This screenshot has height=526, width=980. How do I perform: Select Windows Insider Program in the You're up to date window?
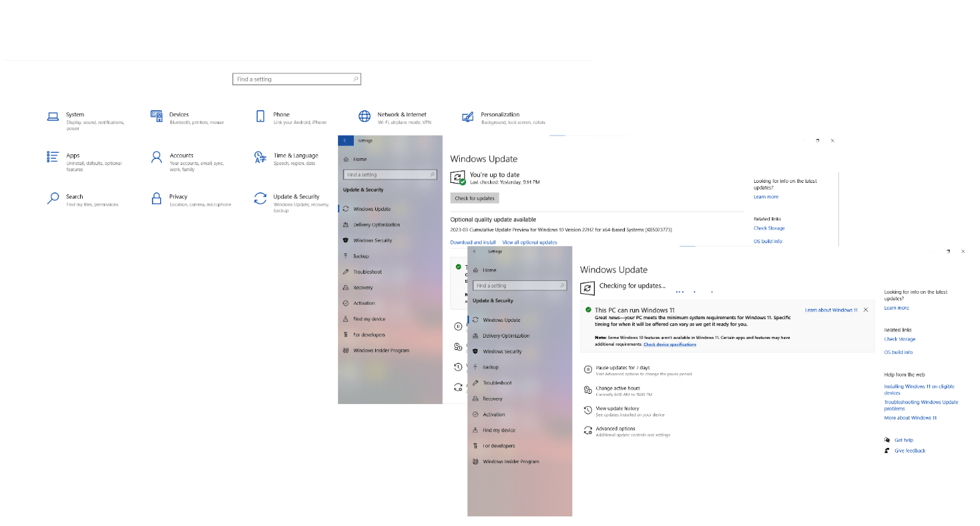381,351
